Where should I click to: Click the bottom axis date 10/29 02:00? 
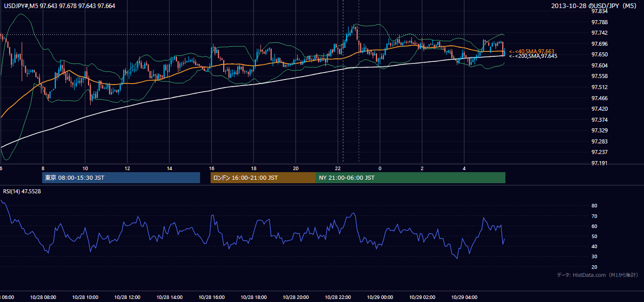422,297
